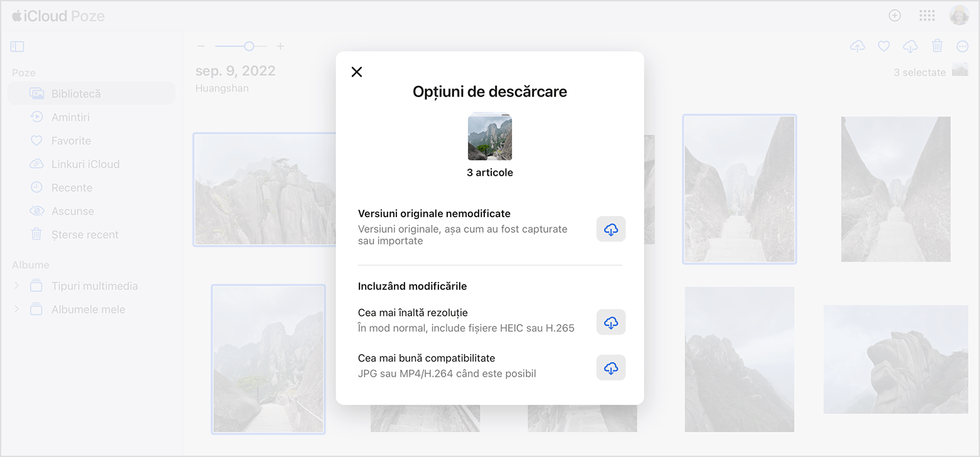Image resolution: width=980 pixels, height=457 pixels.
Task: Select the selected stairway between rocks photo
Action: coord(739,189)
